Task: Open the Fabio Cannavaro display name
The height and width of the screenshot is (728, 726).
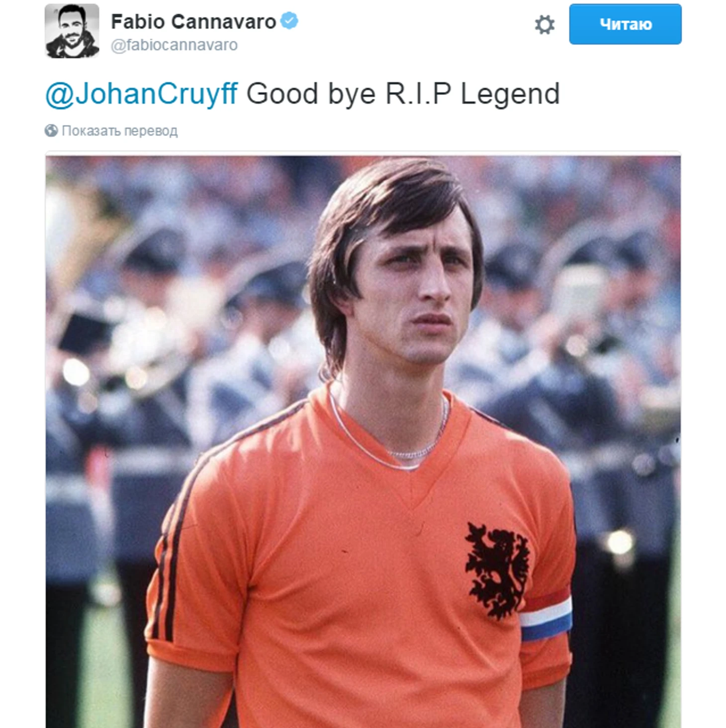Action: tap(193, 21)
